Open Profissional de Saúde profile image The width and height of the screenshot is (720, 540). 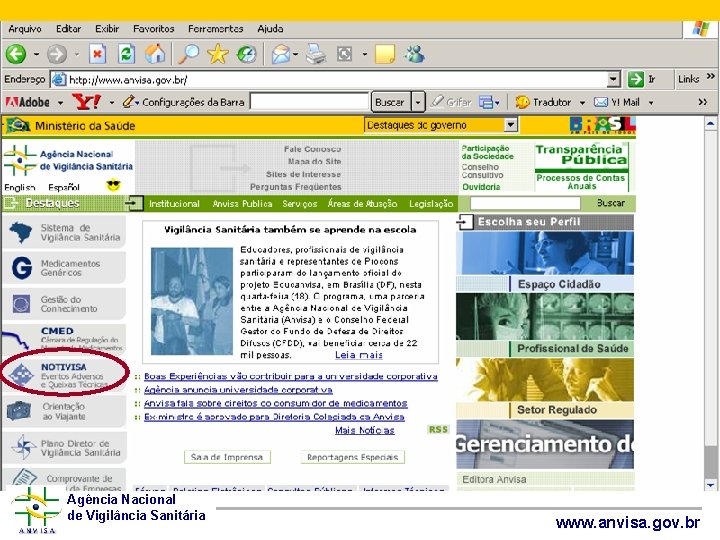545,317
